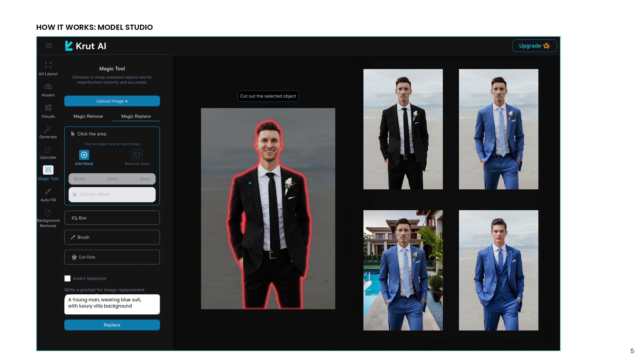Click the image replacement prompt field
644x362 pixels.
pyautogui.click(x=112, y=304)
